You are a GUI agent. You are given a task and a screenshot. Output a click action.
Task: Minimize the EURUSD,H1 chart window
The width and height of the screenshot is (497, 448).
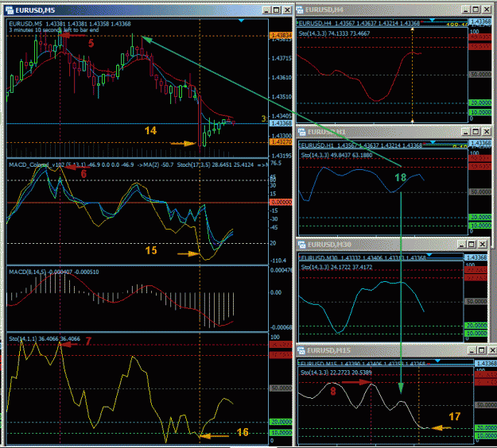(466, 132)
